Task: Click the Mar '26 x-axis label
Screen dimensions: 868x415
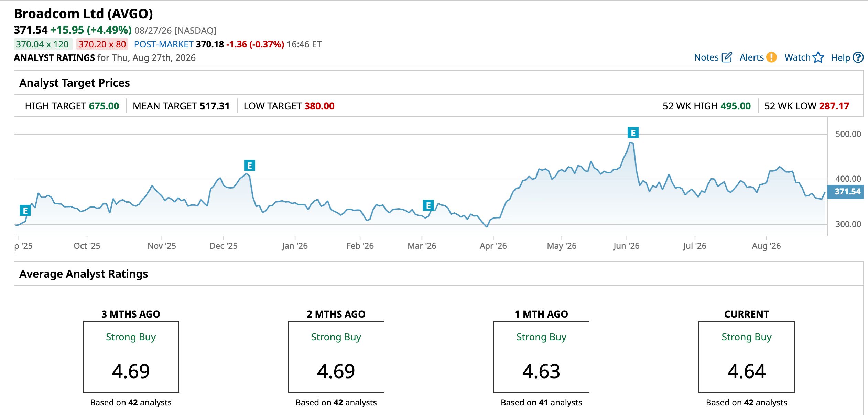Action: pyautogui.click(x=422, y=246)
